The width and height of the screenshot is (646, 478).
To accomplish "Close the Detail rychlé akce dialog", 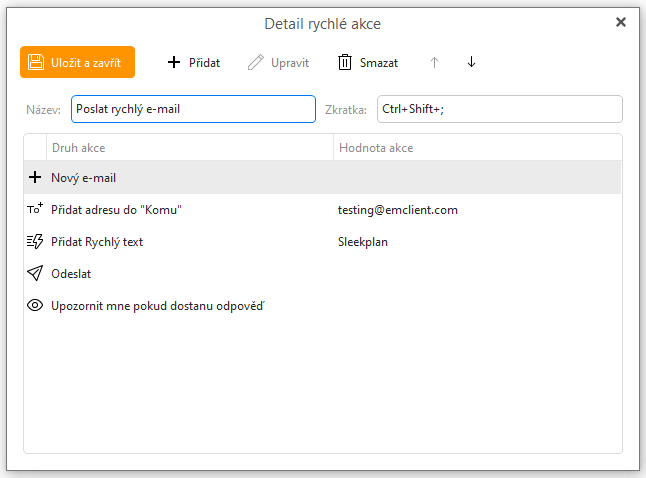I will coord(621,22).
